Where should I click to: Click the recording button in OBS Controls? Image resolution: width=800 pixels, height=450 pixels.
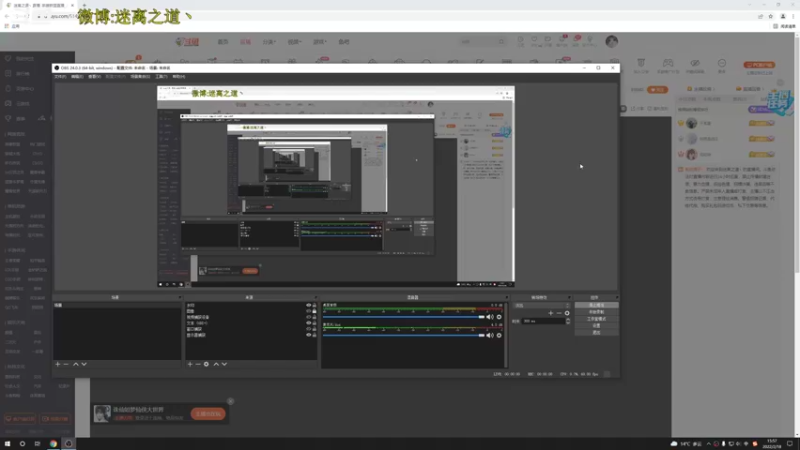[596, 312]
